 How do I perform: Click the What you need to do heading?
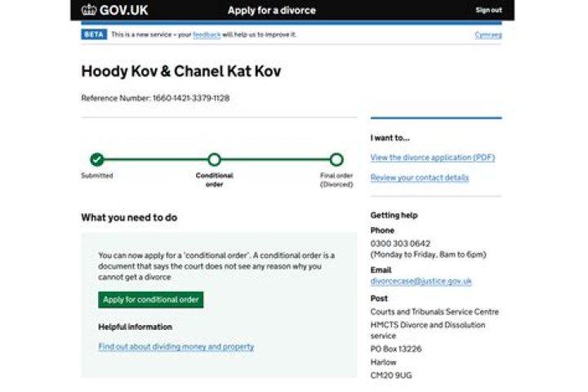(x=129, y=218)
